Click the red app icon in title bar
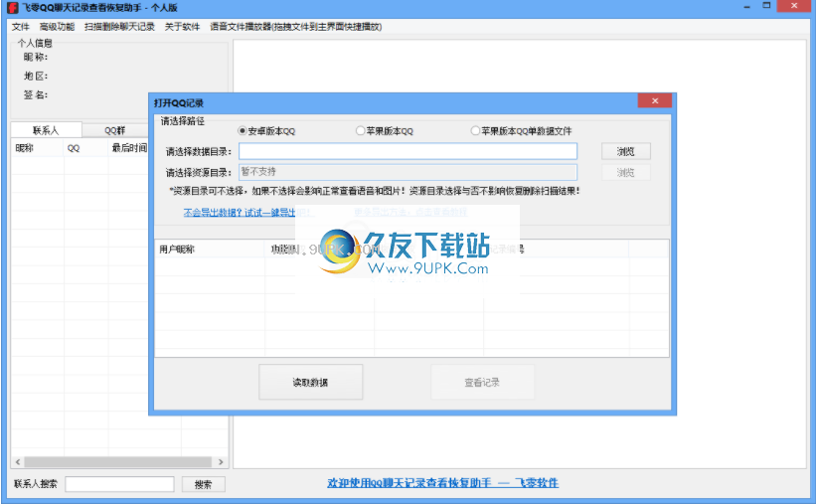 pyautogui.click(x=13, y=7)
